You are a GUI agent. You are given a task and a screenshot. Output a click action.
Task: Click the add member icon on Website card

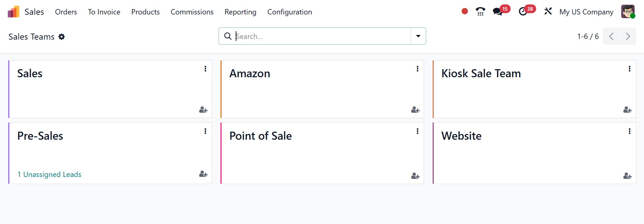(627, 176)
